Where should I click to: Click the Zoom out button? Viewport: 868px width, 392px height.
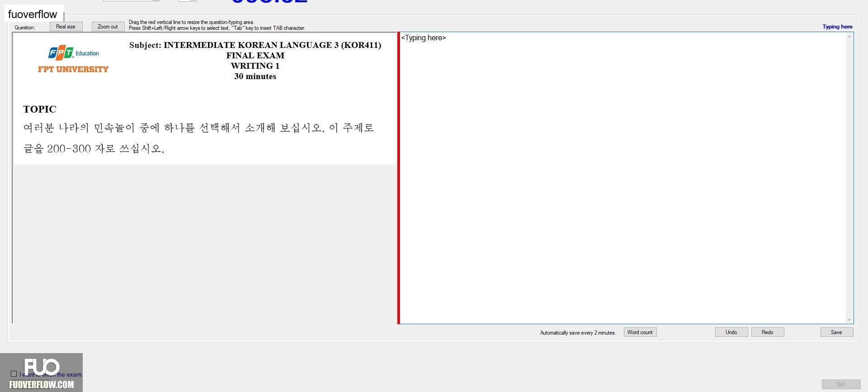point(108,27)
